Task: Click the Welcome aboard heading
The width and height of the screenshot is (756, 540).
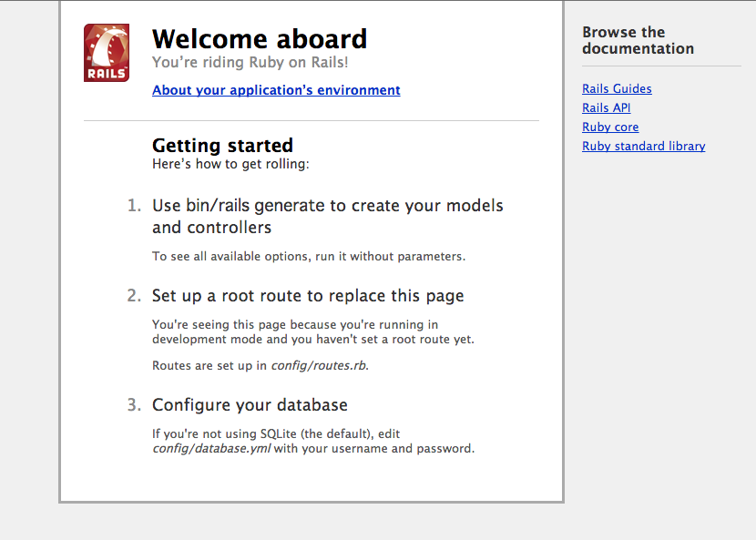Action: coord(260,39)
